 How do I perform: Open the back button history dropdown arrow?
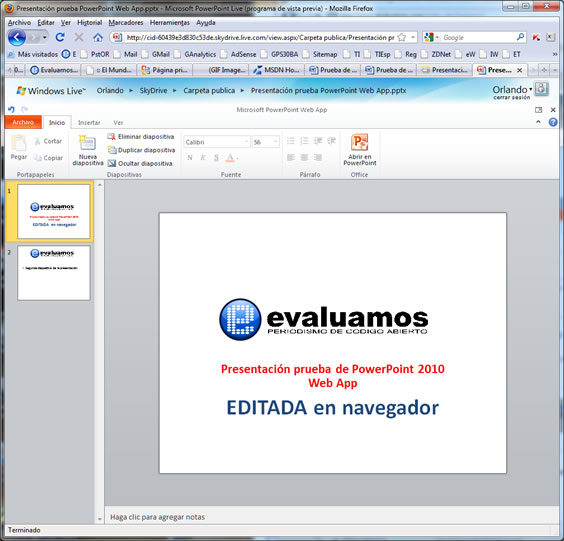pyautogui.click(x=45, y=37)
